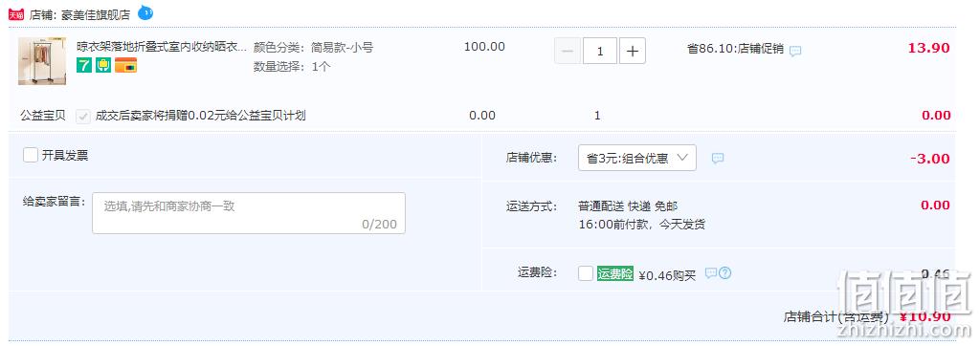Click the clothes rack product thumbnail
The image size is (980, 346).
pyautogui.click(x=42, y=61)
